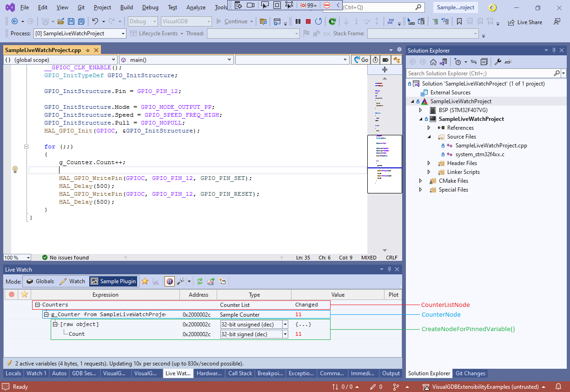The width and height of the screenshot is (570, 392).
Task: Toggle auto-hide pin on Solution Explorer panel
Action: (x=554, y=50)
